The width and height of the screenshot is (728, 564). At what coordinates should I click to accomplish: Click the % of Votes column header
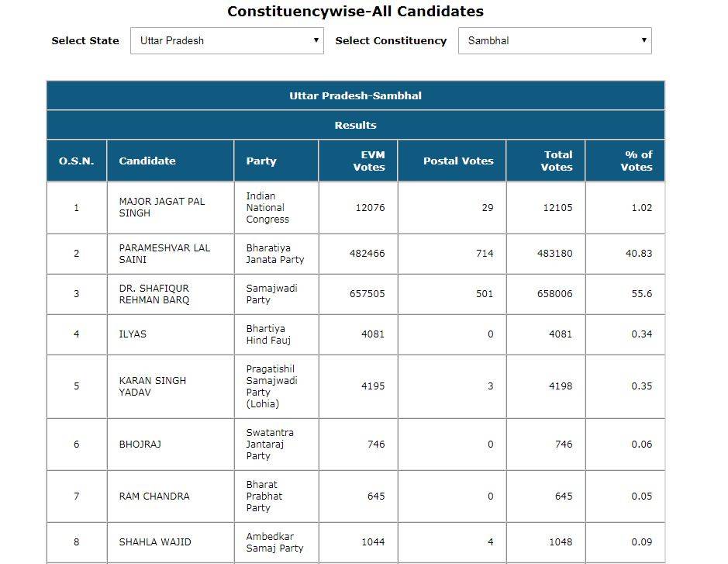point(637,161)
